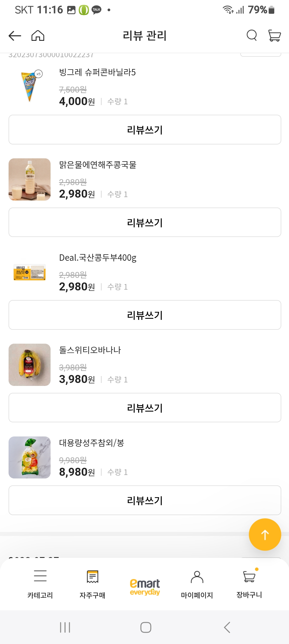Write review for 대용량성주참외/봉
289x644 pixels.
145,500
